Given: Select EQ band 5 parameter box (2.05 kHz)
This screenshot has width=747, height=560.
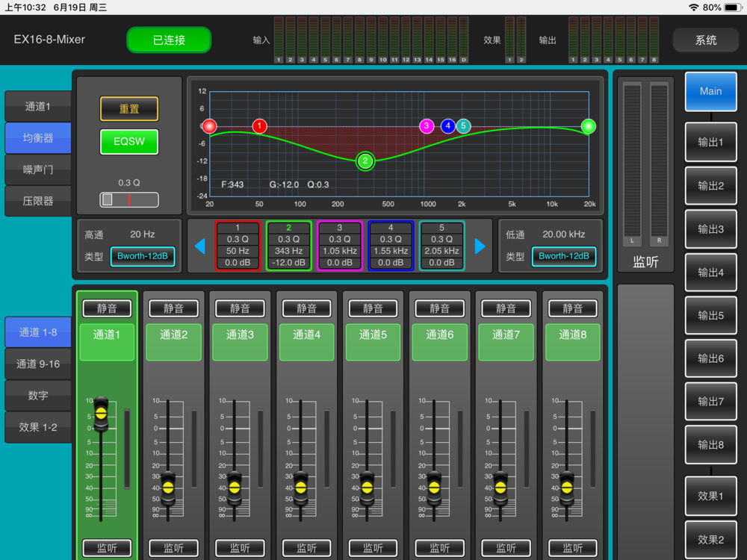Looking at the screenshot, I should click(441, 246).
